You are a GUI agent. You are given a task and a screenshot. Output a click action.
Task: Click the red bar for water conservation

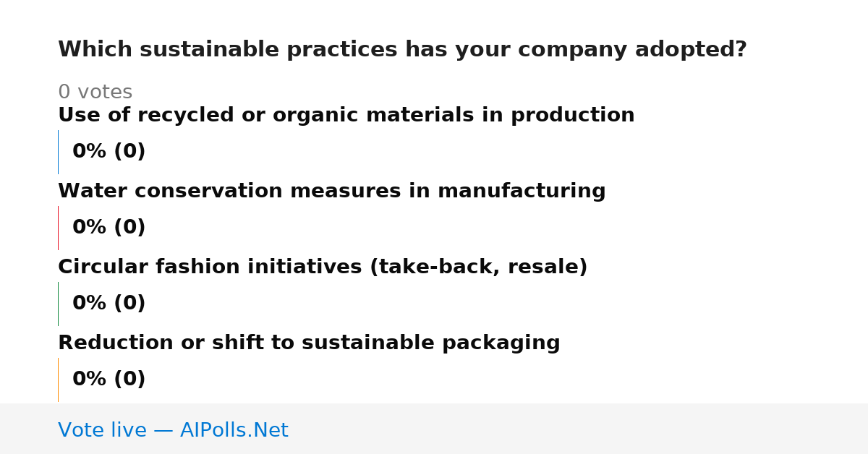tap(58, 228)
